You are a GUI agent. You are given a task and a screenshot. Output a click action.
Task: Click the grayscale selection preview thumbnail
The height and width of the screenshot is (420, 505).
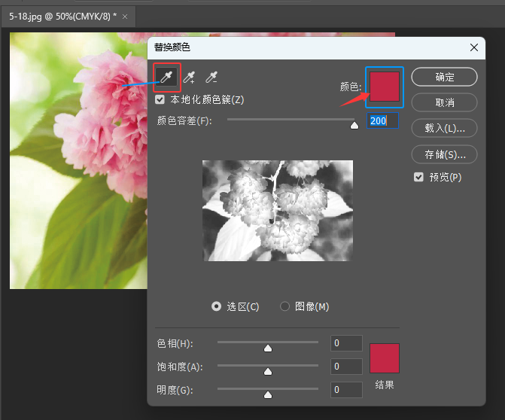pos(278,211)
